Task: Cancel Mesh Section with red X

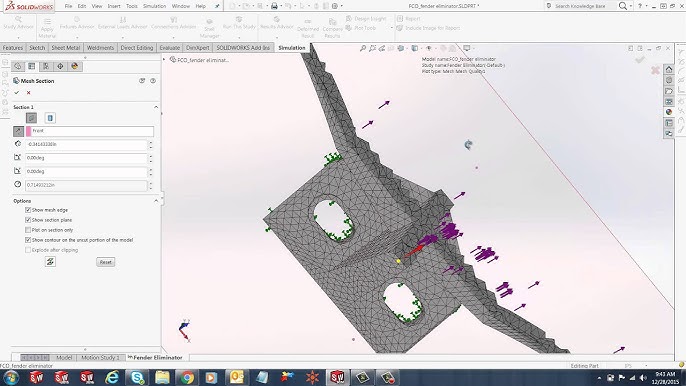Action: point(28,93)
